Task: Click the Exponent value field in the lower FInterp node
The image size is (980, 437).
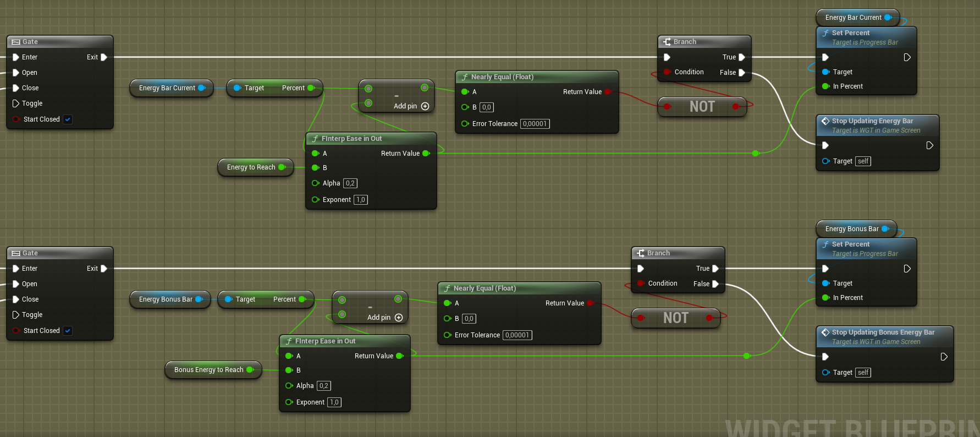Action: pyautogui.click(x=334, y=402)
